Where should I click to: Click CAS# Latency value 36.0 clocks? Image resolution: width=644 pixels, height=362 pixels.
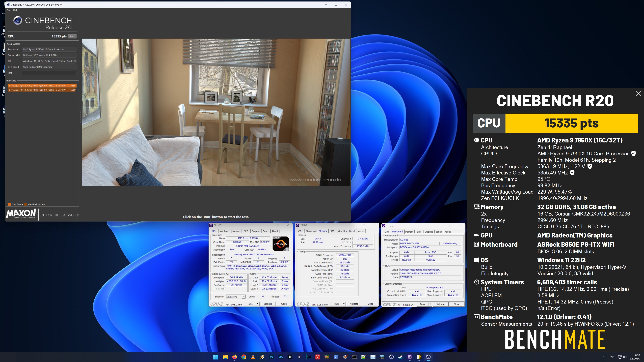345,263
